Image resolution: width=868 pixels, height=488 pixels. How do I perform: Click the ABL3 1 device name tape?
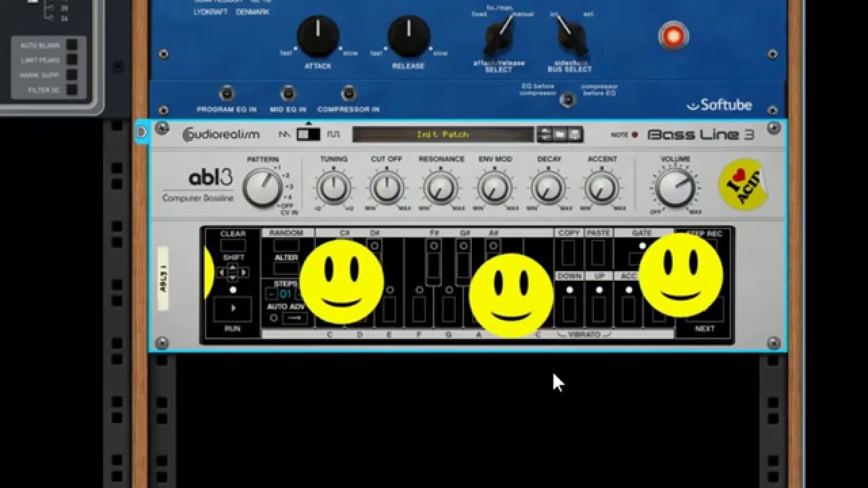[163, 278]
